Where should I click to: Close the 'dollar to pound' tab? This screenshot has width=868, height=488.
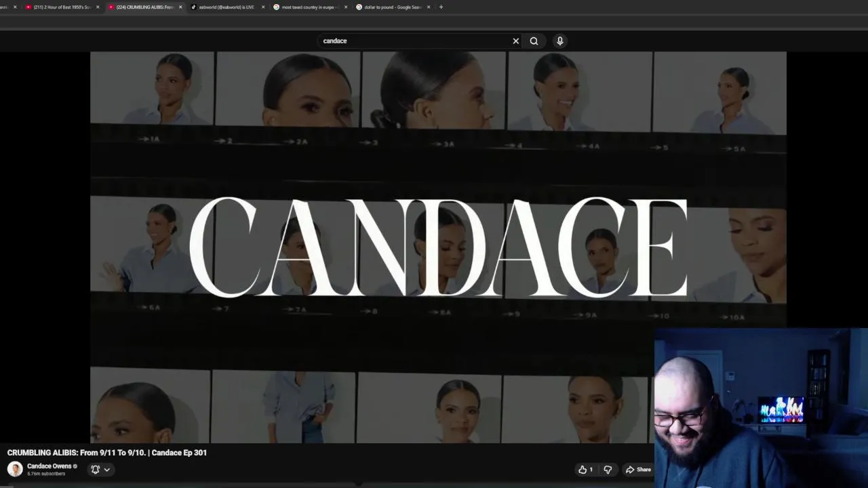[429, 7]
